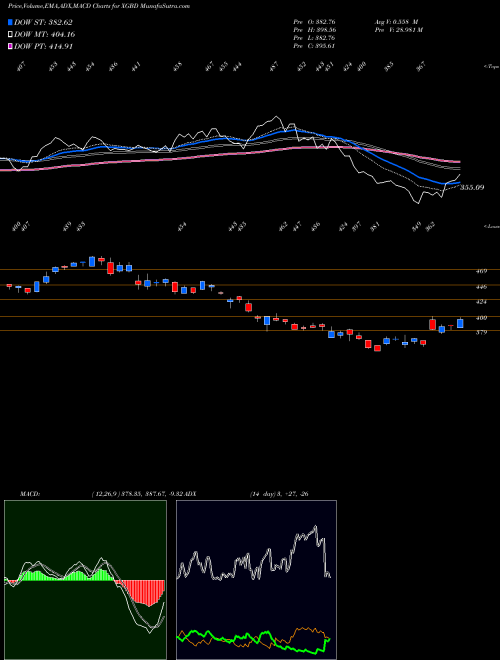Click the Pre O: 382.76 open value
The height and width of the screenshot is (660, 500).
[x=314, y=21]
